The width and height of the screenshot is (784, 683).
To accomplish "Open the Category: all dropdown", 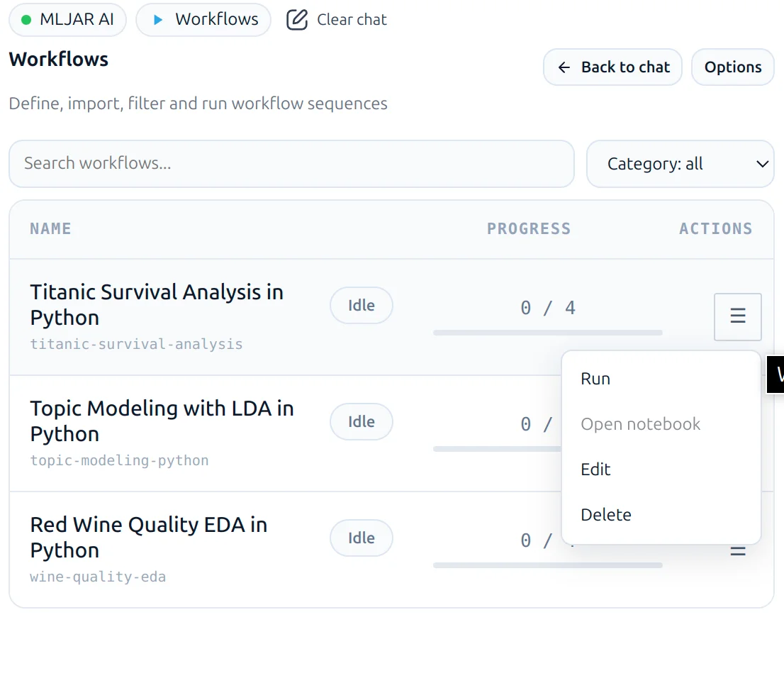I will (680, 164).
